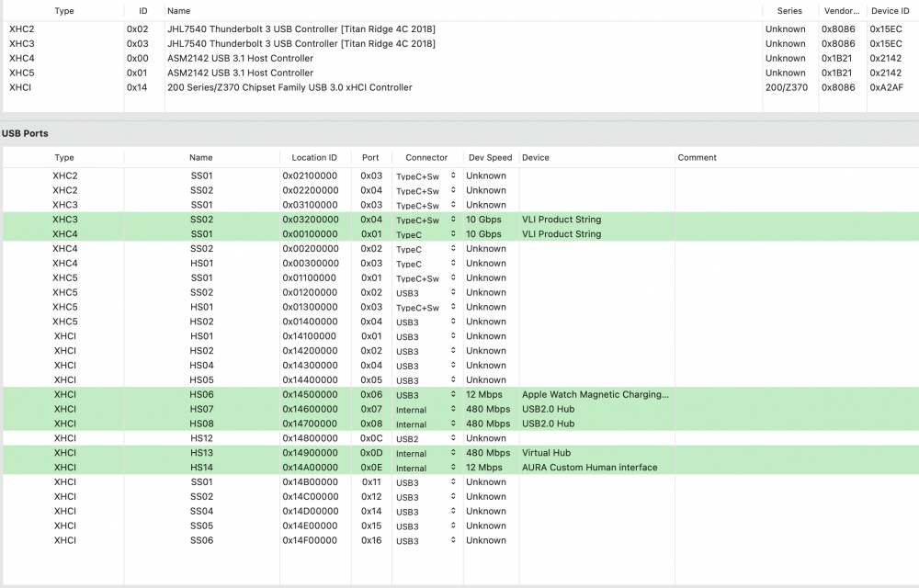Open connector dropdown for Apple Watch port
The height and width of the screenshot is (588, 919).
426,395
